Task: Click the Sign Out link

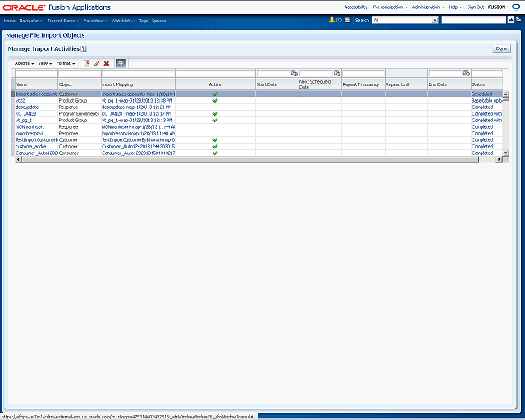Action: point(475,7)
